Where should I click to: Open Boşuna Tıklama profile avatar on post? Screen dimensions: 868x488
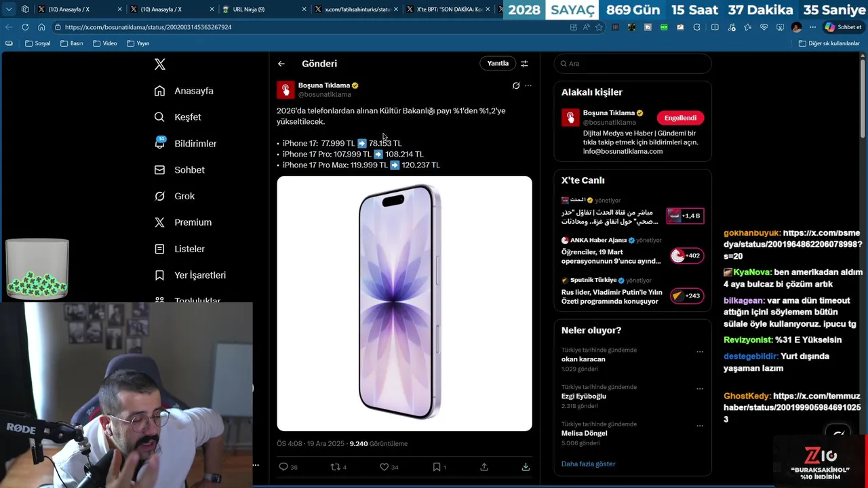pyautogui.click(x=285, y=89)
